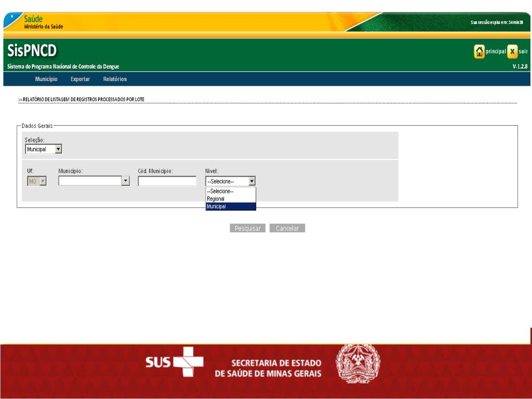Screen dimensions: 532x399
Task: Click the principal home icon
Action: tap(479, 51)
